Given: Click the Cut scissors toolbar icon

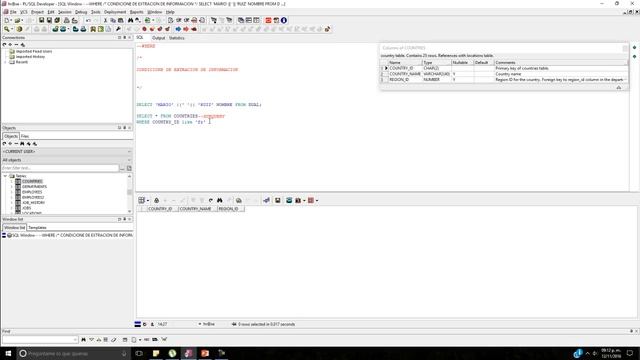Looking at the screenshot, I should 105,20.
